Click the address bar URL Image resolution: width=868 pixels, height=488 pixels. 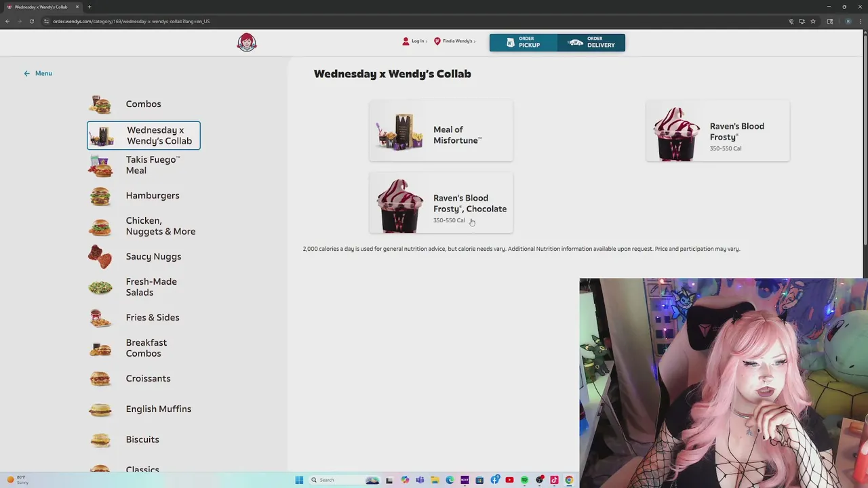[132, 21]
